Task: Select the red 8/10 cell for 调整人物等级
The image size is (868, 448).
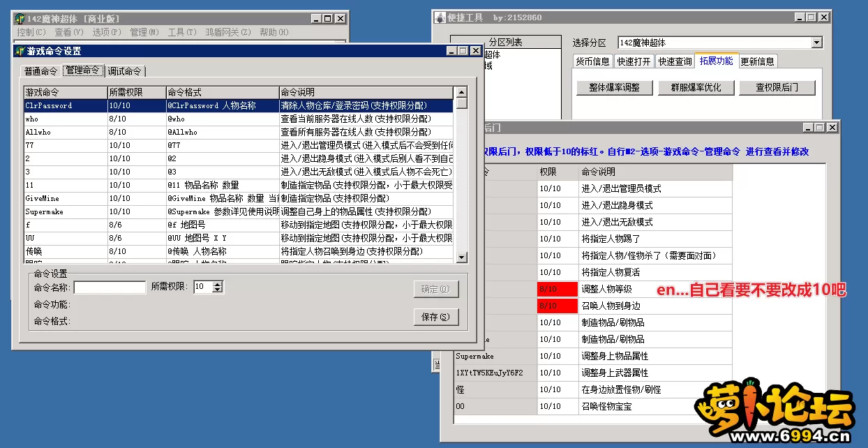Action: point(558,289)
